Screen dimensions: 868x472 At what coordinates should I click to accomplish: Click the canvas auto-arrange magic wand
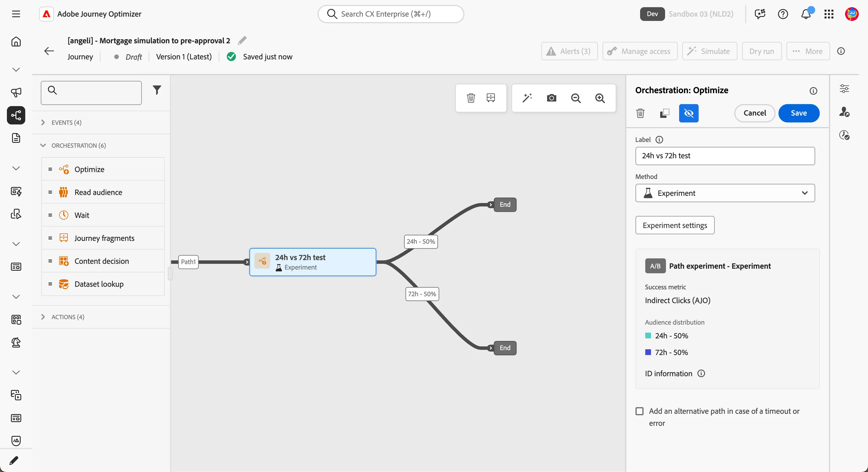527,98
